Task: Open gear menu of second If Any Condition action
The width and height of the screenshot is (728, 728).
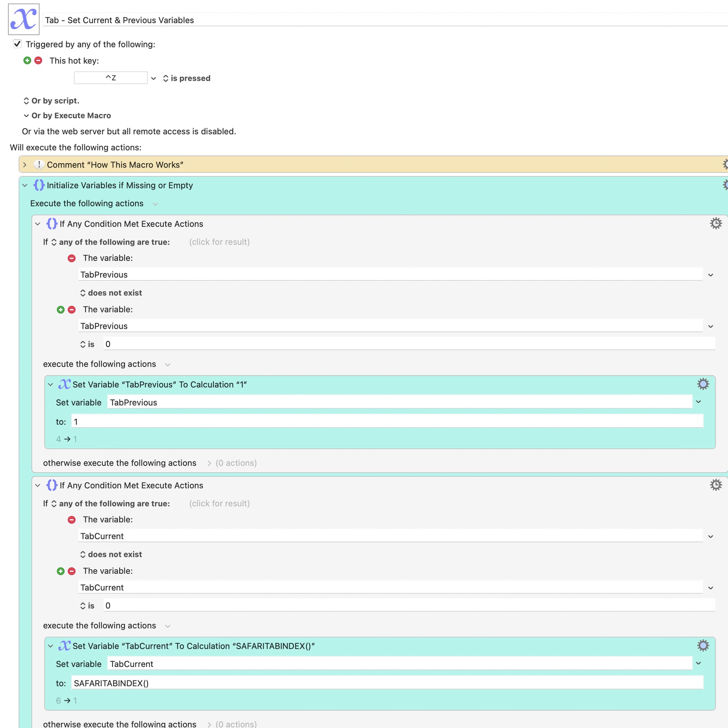Action: tap(715, 485)
